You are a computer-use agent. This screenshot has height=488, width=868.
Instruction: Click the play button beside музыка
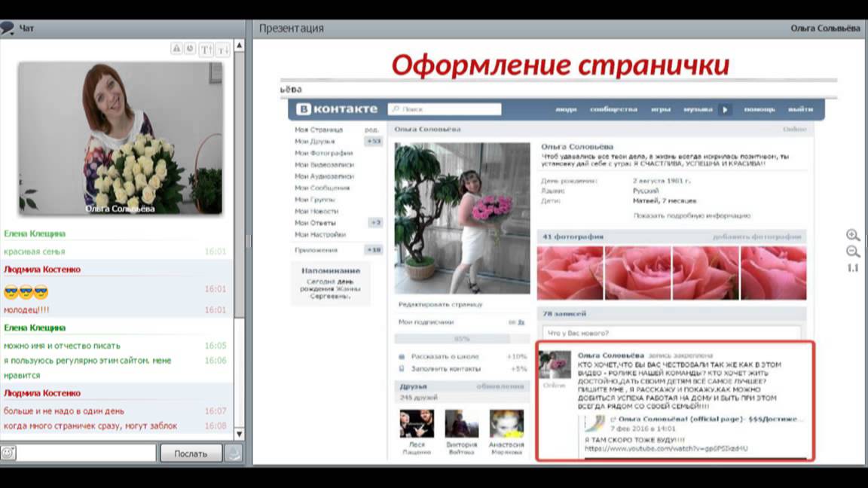pyautogui.click(x=725, y=109)
